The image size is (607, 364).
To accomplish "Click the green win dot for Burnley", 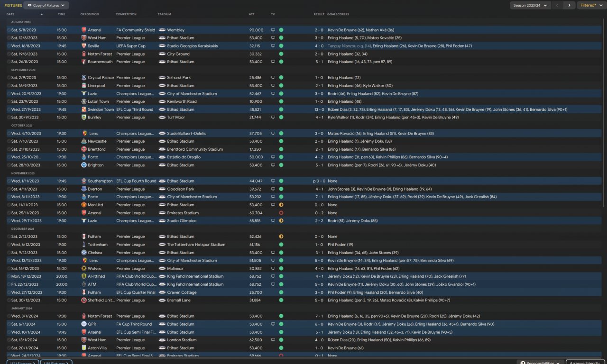I will coord(281,118).
